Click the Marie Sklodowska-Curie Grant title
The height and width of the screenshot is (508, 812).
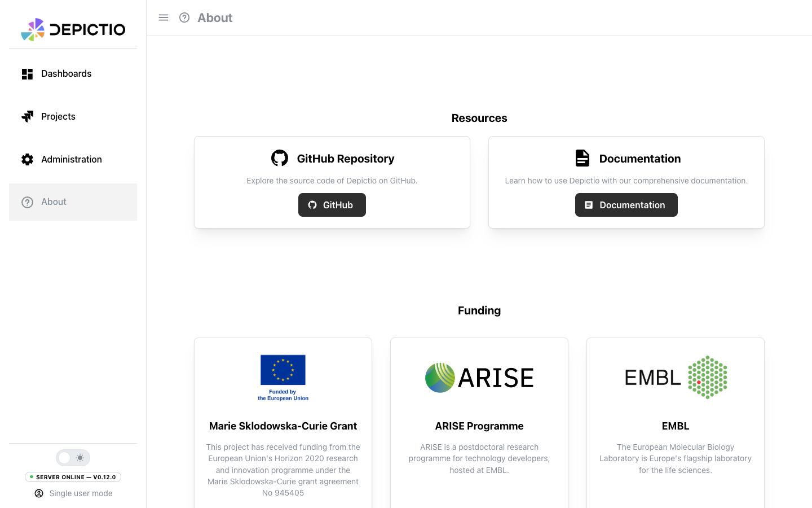click(x=283, y=426)
